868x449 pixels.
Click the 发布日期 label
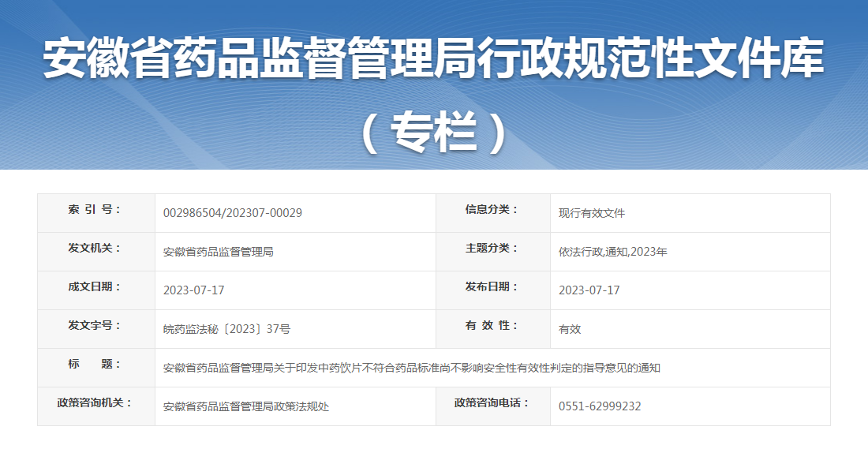click(x=492, y=286)
